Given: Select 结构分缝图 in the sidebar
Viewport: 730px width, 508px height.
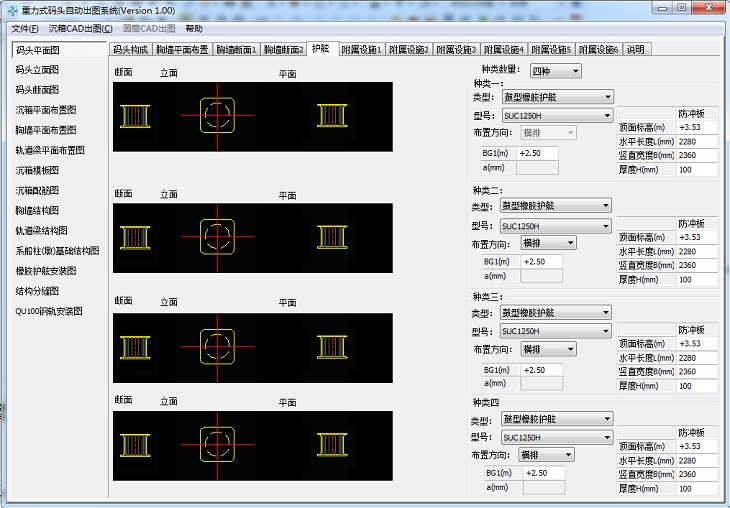Looking at the screenshot, I should pos(37,291).
